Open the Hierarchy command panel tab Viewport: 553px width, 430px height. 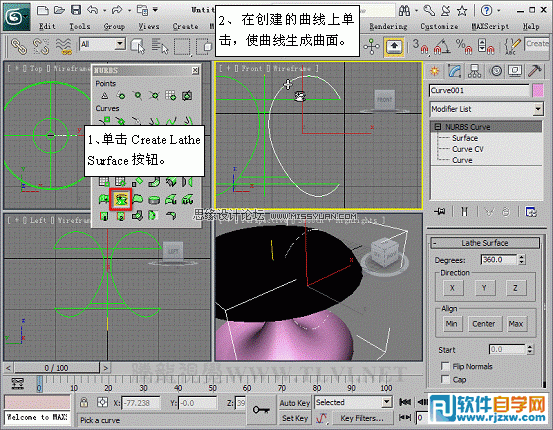(474, 71)
